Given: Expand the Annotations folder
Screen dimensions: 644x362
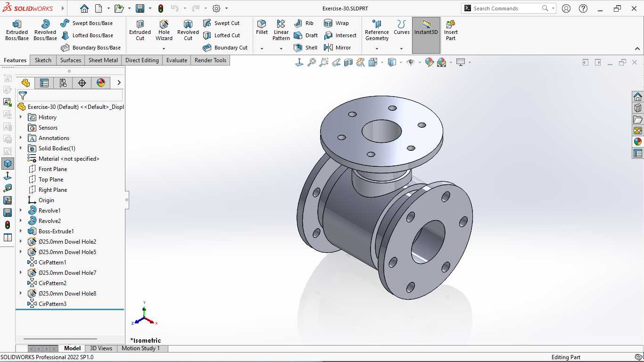Looking at the screenshot, I should point(21,138).
